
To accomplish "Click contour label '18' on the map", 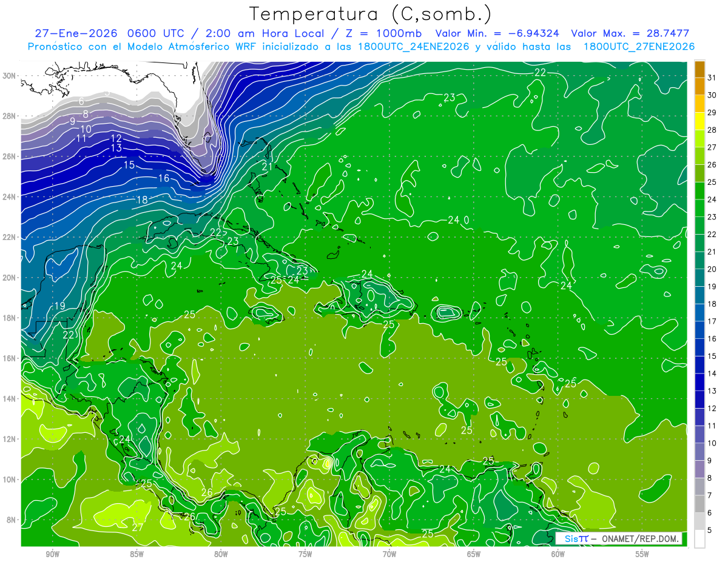I will coord(142,200).
